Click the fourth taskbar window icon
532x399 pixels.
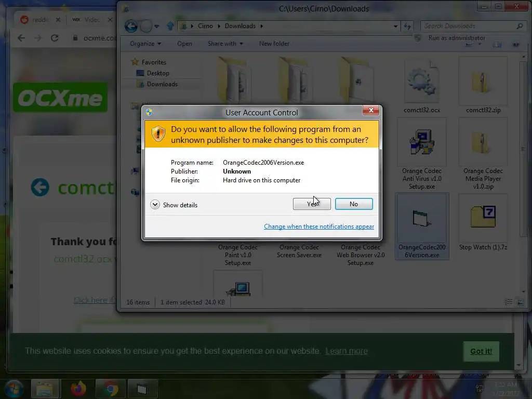[142, 389]
